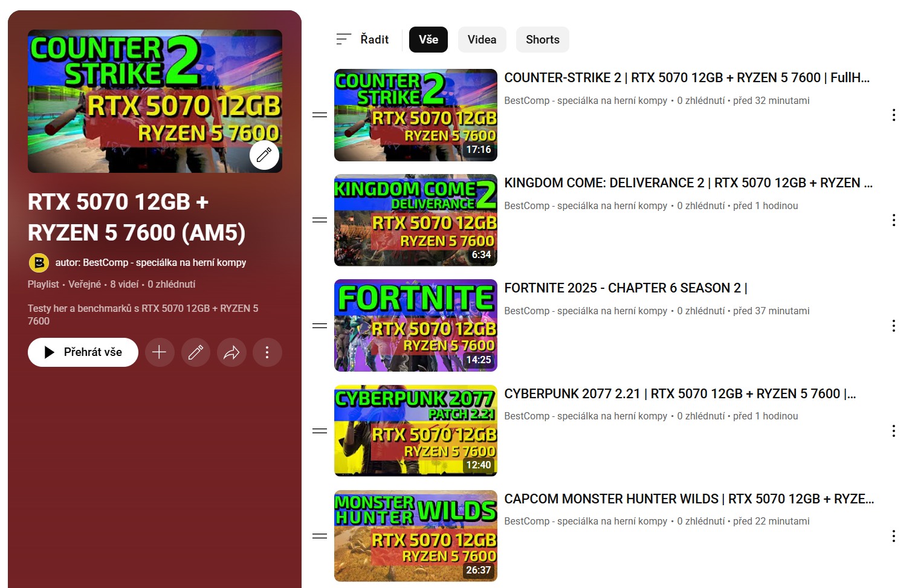Click the Přehrát vše button
This screenshot has height=588, width=915.
coord(83,352)
